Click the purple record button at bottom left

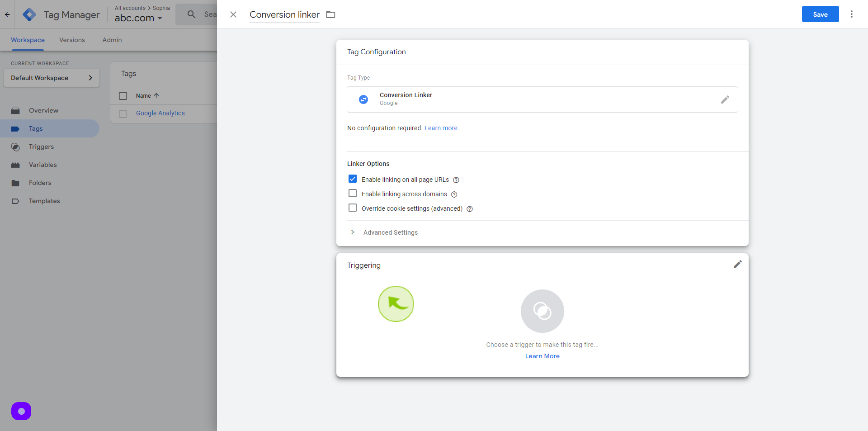21,411
